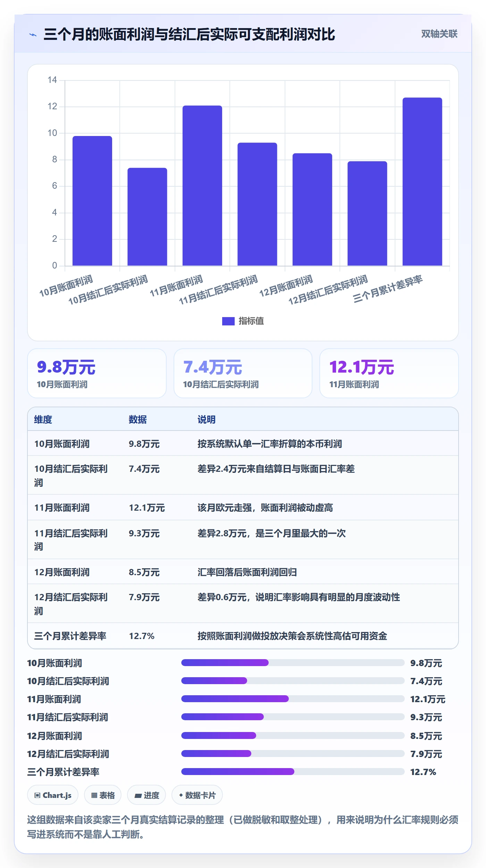Click text 汇率回落后账面利润回归
This screenshot has width=486, height=868.
point(247,572)
